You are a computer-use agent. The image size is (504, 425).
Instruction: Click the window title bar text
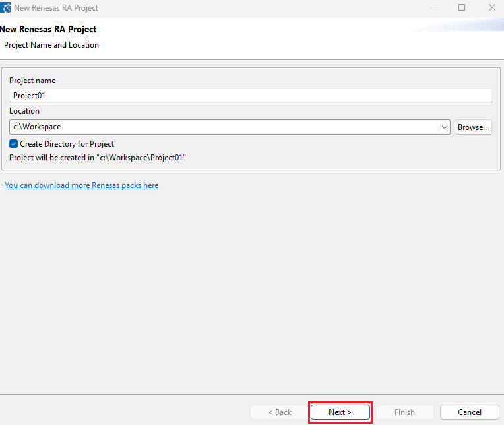[56, 8]
